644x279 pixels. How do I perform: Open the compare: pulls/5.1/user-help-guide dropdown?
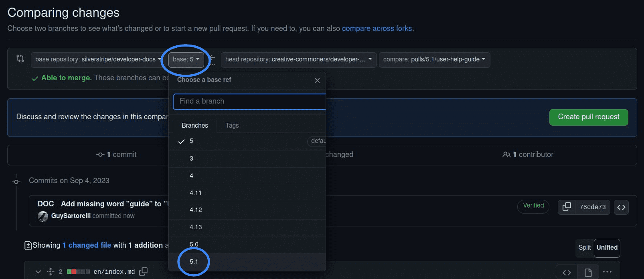click(x=434, y=59)
